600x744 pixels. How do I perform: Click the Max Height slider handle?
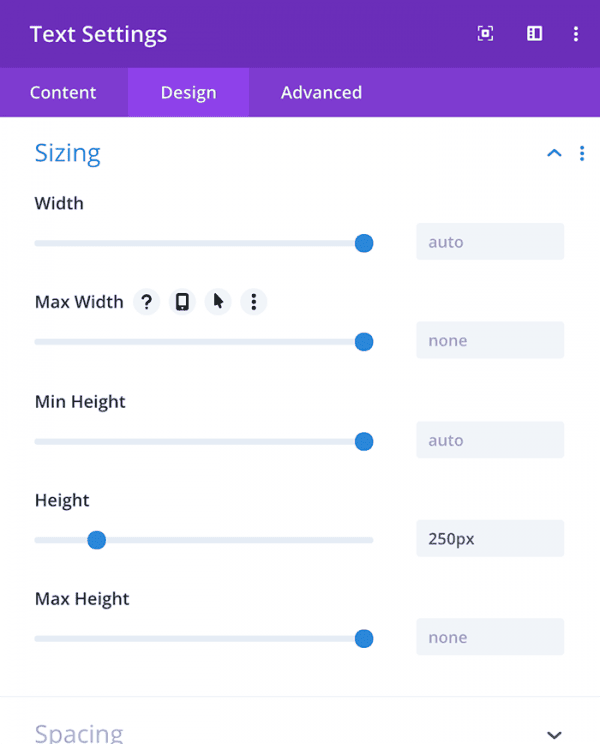364,639
